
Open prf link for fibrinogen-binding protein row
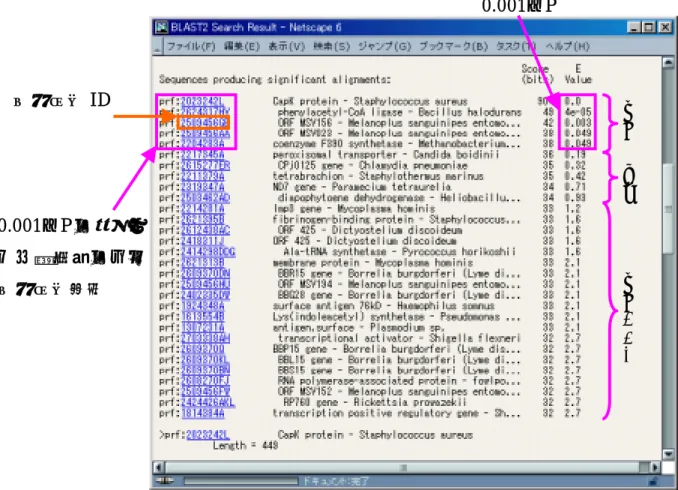pyautogui.click(x=202, y=220)
